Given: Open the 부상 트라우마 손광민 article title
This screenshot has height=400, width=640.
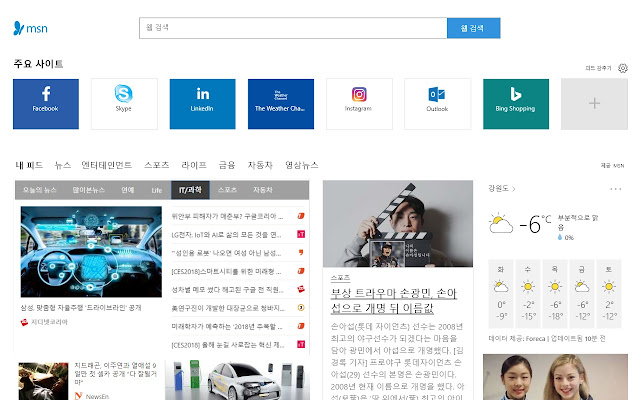Looking at the screenshot, I should 393,300.
